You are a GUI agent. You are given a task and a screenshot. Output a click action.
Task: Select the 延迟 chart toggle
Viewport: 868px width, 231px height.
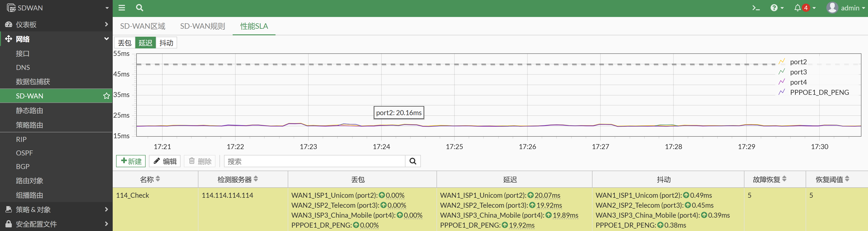[145, 43]
